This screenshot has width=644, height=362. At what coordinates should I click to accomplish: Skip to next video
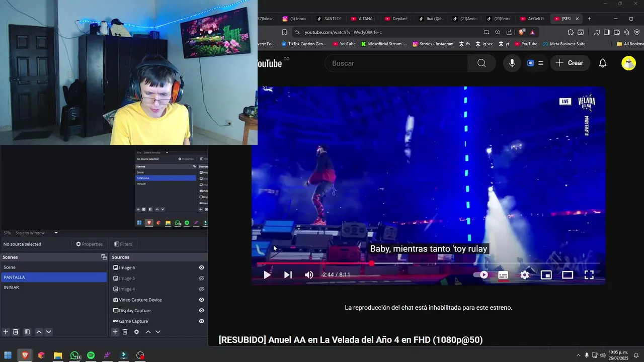pyautogui.click(x=288, y=275)
